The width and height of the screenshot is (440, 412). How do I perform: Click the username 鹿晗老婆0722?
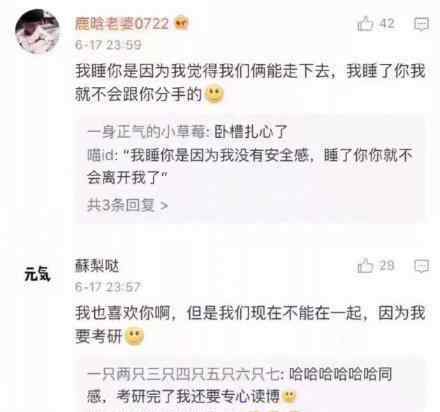point(122,24)
